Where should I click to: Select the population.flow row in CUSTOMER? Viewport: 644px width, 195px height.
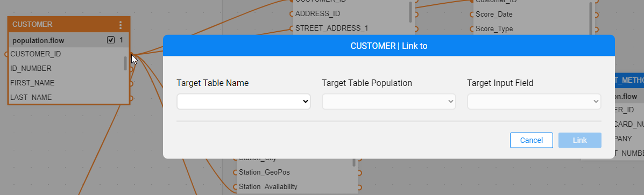click(x=69, y=40)
